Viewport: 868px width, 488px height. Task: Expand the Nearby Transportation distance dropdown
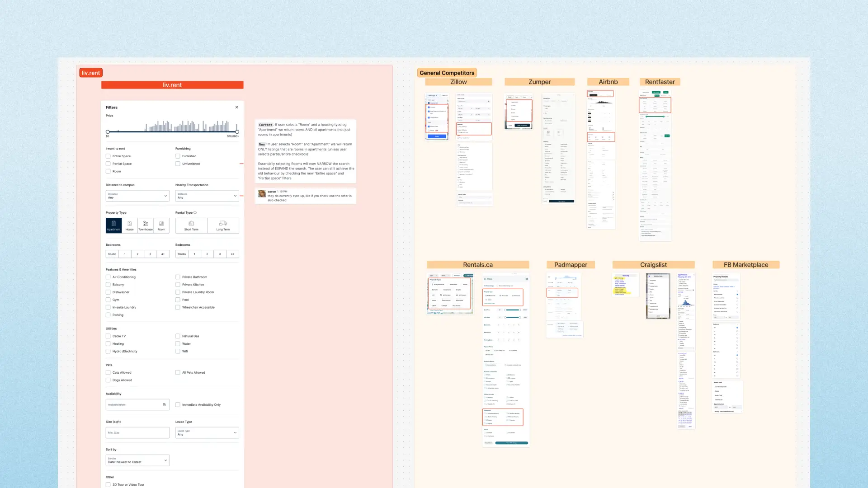pos(207,196)
